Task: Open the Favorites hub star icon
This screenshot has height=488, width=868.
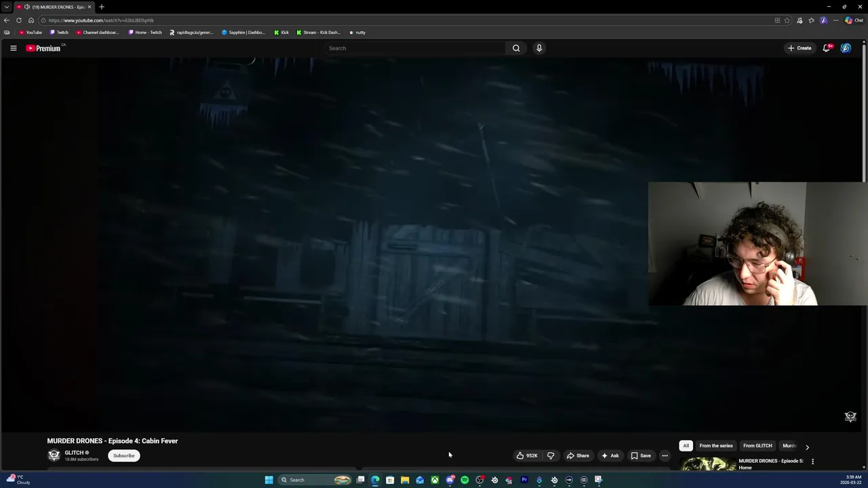Action: [811, 20]
